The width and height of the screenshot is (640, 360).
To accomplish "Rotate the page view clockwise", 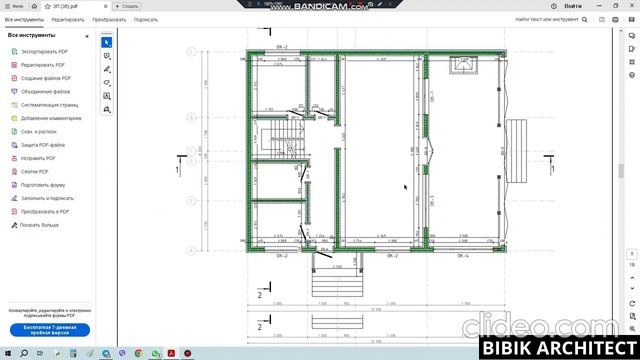I will tap(632, 304).
